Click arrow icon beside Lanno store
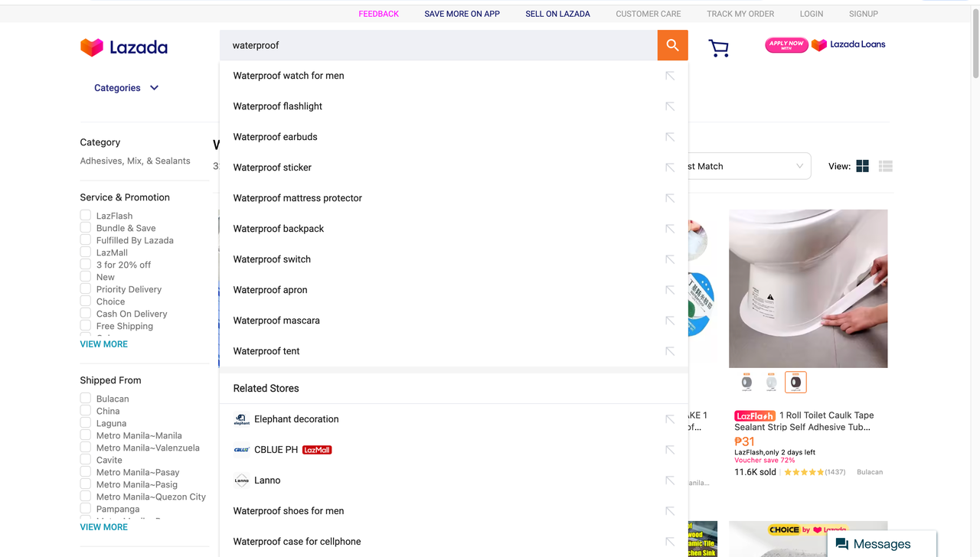This screenshot has width=980, height=557. [670, 480]
